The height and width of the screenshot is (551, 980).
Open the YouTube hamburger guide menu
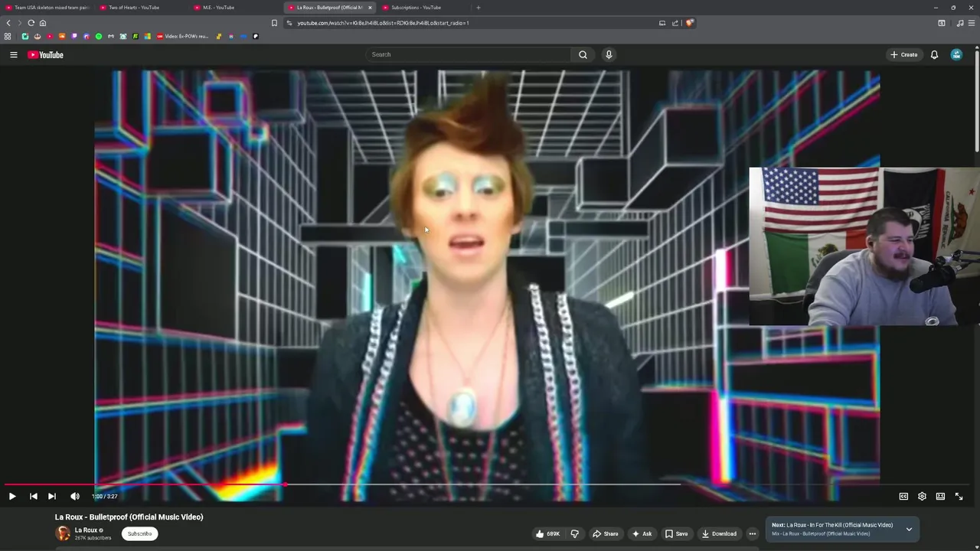coord(13,54)
